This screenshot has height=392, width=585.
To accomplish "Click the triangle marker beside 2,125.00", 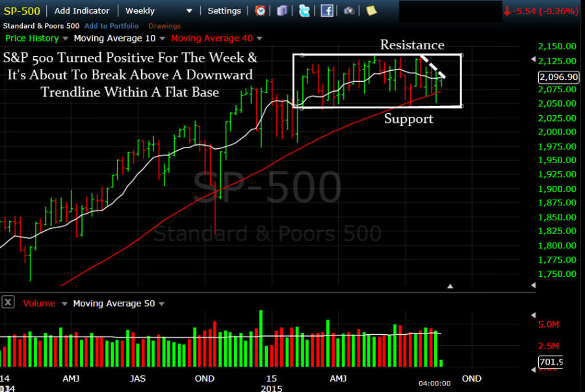I will 533,59.
